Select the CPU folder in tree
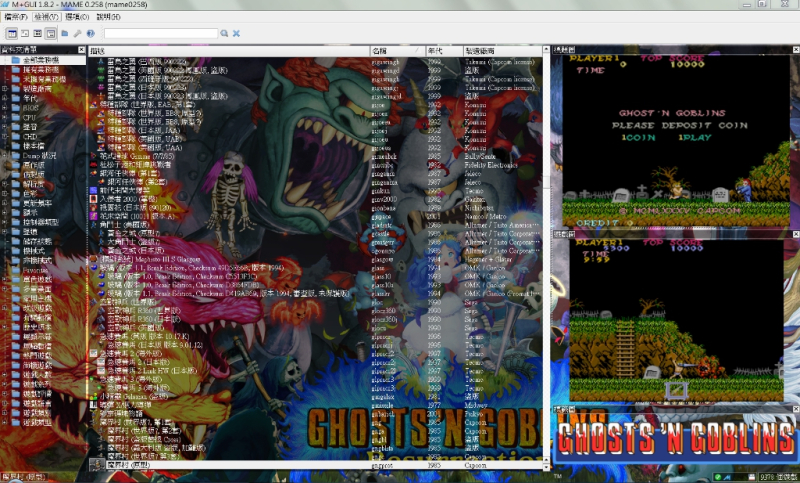Image resolution: width=800 pixels, height=483 pixels. click(29, 117)
